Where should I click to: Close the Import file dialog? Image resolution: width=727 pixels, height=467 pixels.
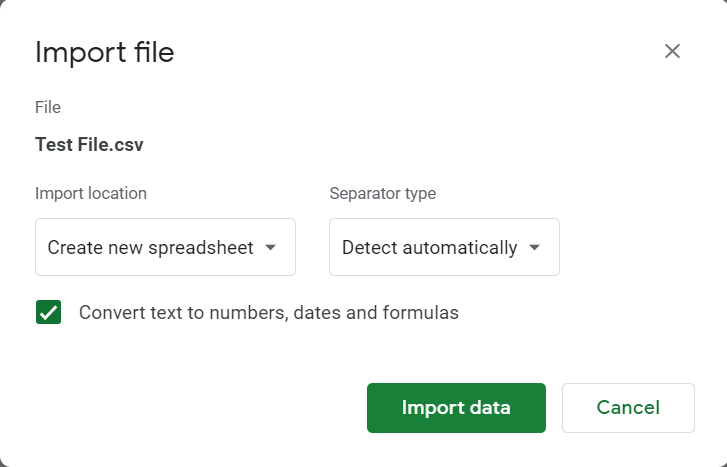tap(672, 52)
